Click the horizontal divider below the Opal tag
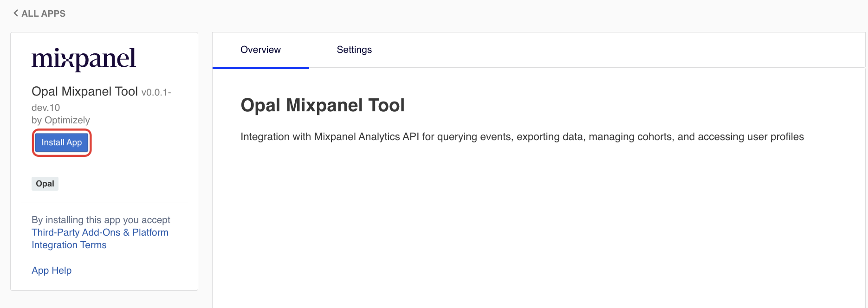The image size is (868, 308). tap(104, 203)
